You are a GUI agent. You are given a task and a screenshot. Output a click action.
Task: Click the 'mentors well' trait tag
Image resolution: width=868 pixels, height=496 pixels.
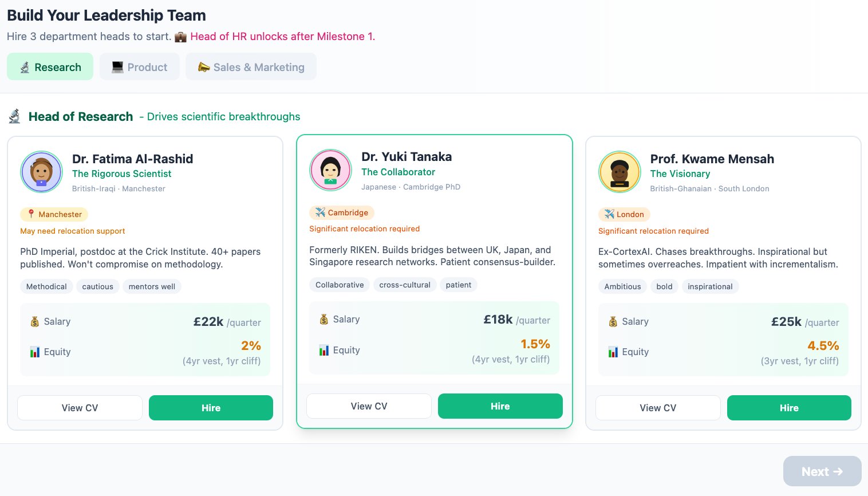point(152,286)
